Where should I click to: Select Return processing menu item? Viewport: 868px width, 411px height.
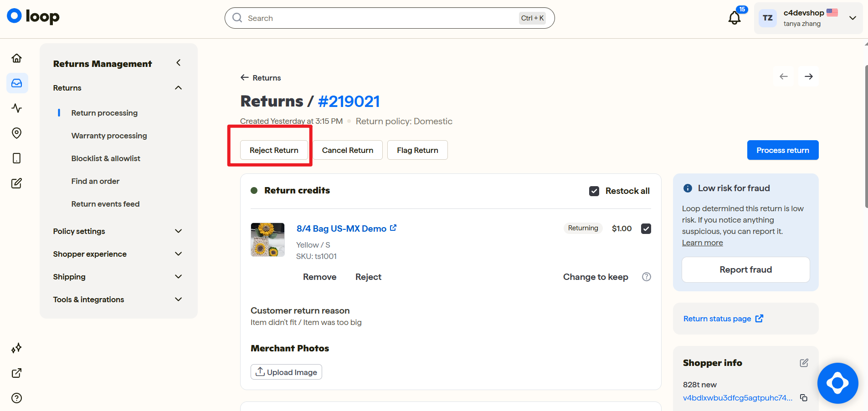click(x=104, y=113)
